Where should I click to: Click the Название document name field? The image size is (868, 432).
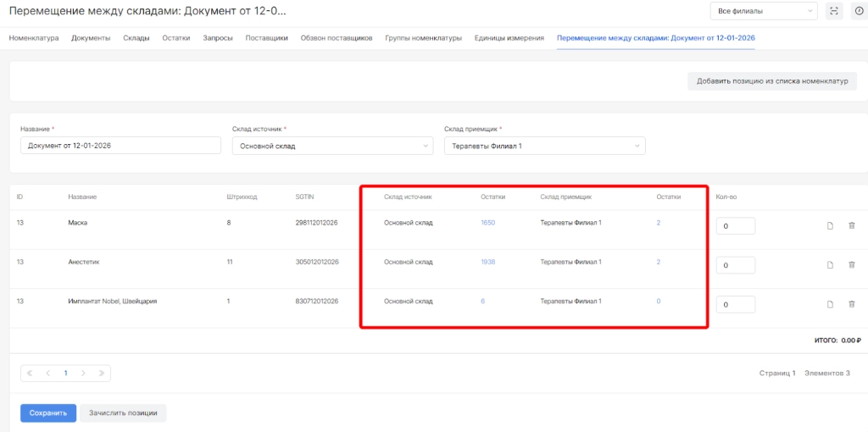120,146
